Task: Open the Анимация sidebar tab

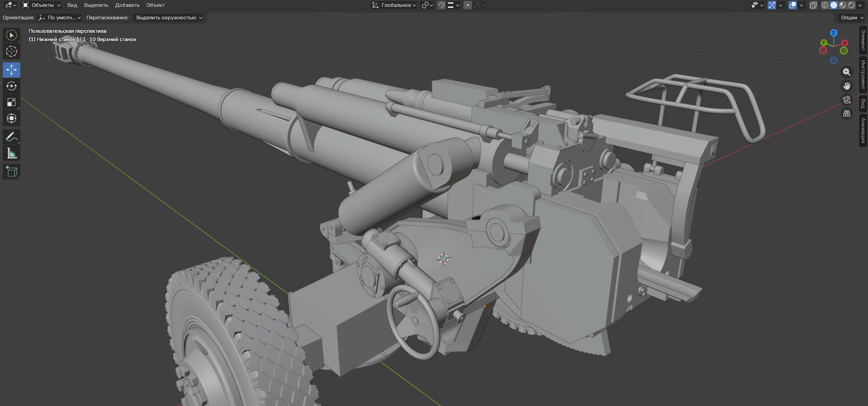Action: [x=863, y=131]
